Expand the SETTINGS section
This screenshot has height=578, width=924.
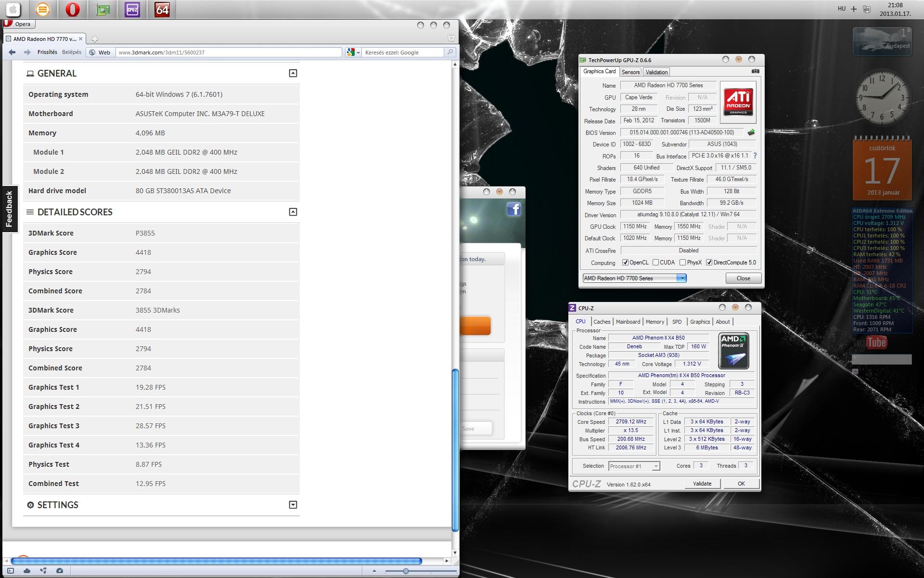point(293,505)
